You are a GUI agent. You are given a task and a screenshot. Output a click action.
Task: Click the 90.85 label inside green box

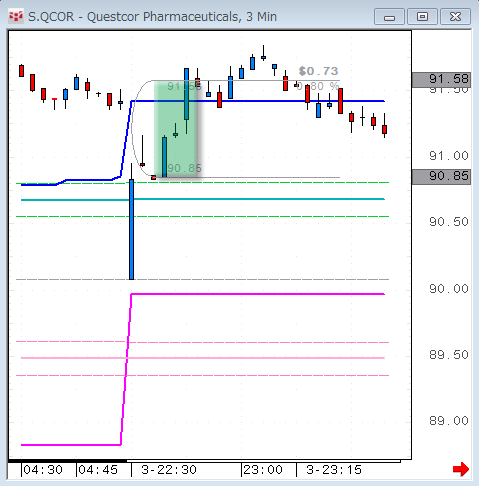[x=184, y=168]
